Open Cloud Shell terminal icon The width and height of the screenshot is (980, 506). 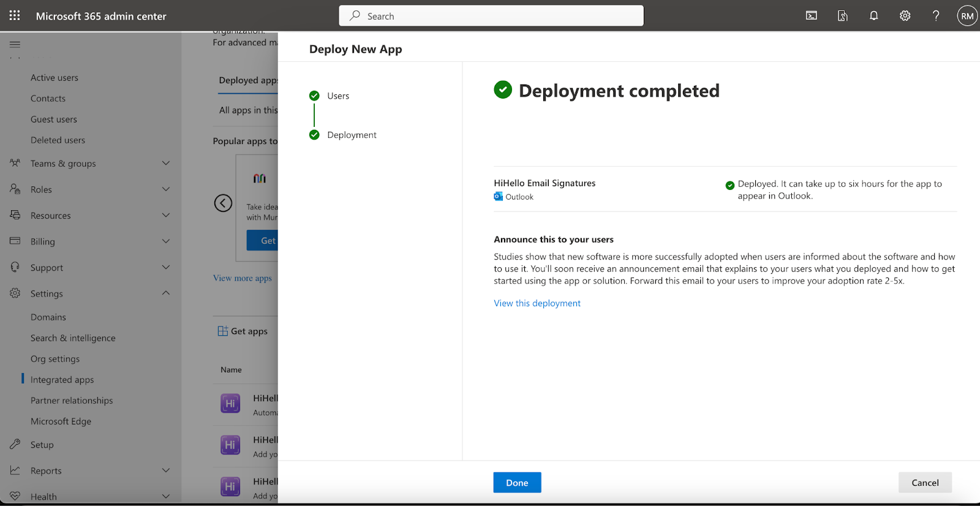pos(812,16)
